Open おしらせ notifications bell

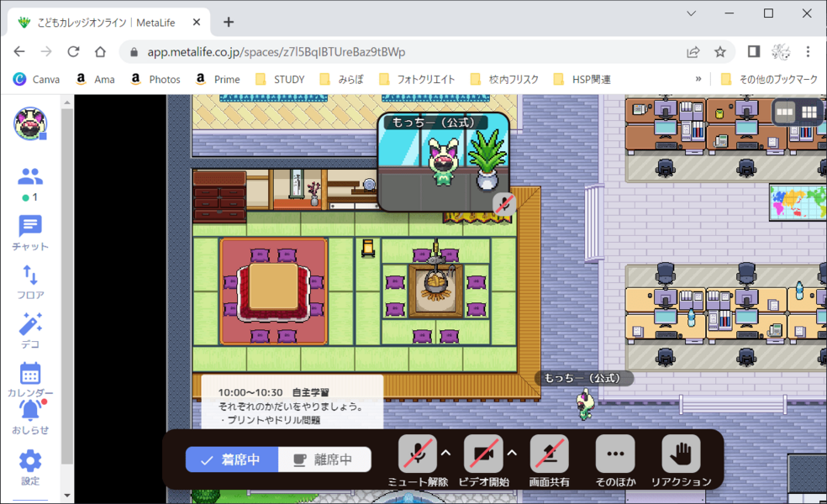30,416
